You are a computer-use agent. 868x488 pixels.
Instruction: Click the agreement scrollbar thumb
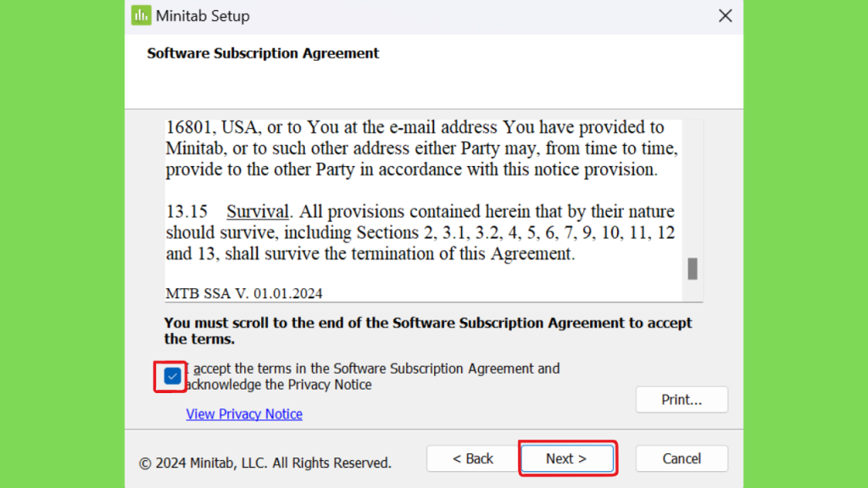point(693,269)
